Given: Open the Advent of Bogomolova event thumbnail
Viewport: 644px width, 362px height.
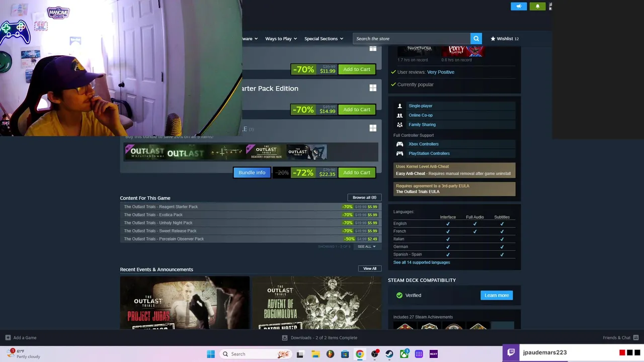Looking at the screenshot, I should pos(317,303).
